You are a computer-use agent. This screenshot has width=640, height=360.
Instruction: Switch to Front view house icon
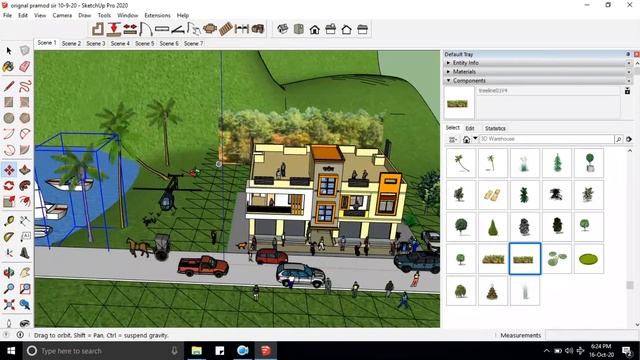pos(314,29)
